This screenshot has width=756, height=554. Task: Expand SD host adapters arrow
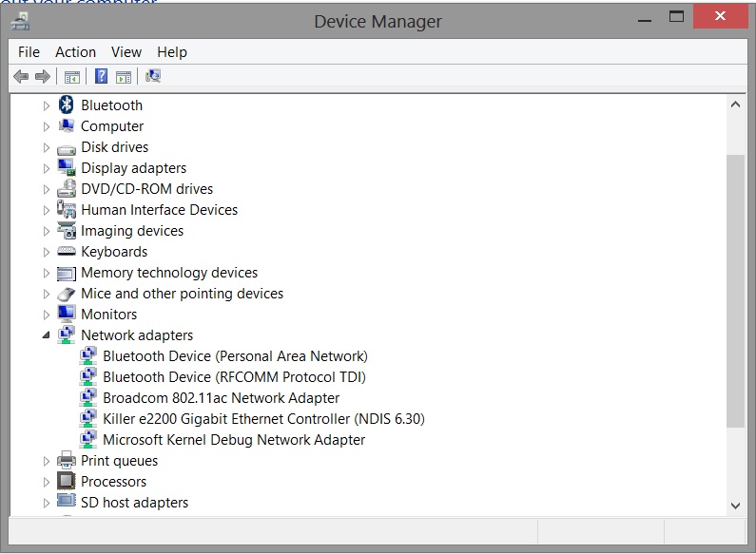coord(47,503)
